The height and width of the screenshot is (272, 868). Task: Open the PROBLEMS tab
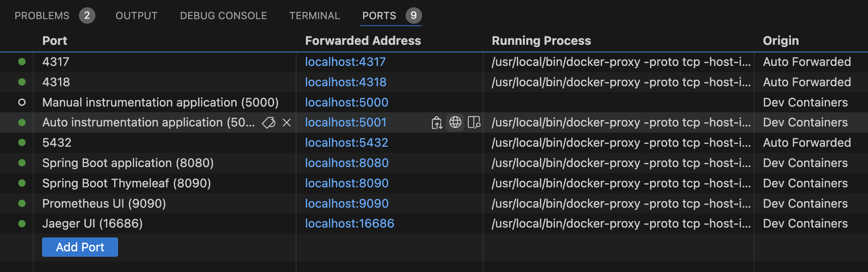[x=42, y=16]
